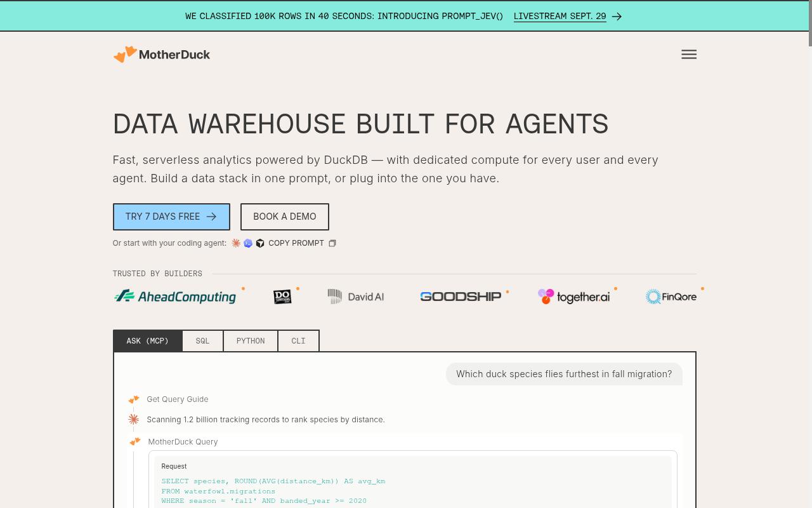Click the 'TRUSTED BY BUILDERS' heading
This screenshot has width=812, height=508.
pyautogui.click(x=157, y=274)
